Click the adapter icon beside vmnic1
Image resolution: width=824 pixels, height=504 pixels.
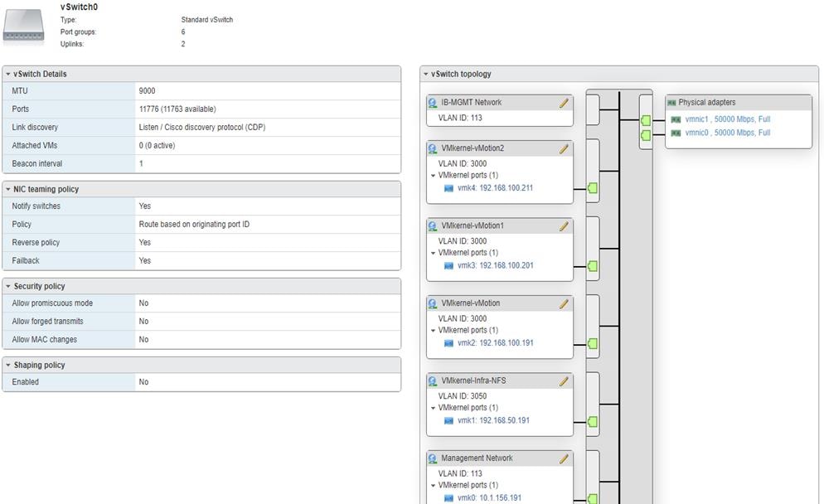click(x=675, y=119)
